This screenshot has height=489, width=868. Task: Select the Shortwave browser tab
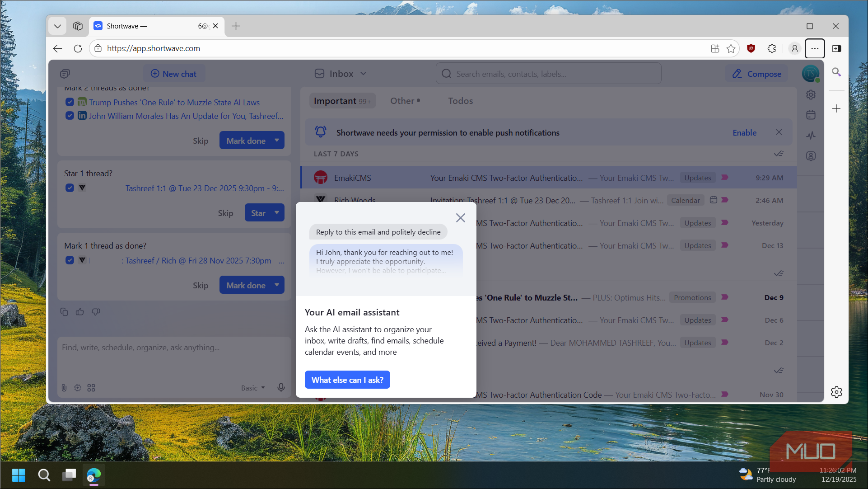coord(156,26)
